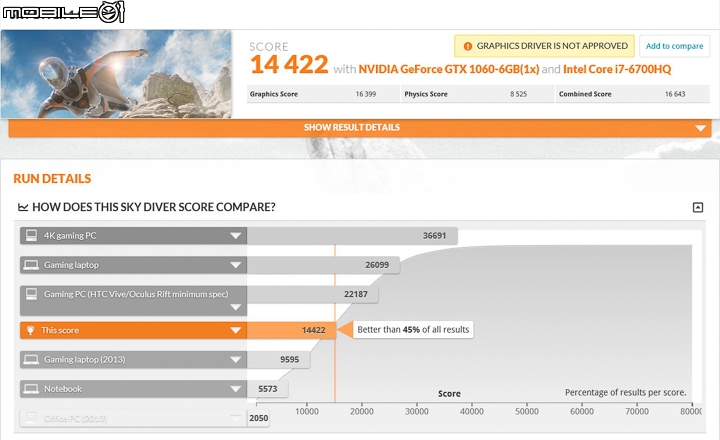Expand details with the white arrow on orange bar
This screenshot has height=440, width=720.
[700, 128]
